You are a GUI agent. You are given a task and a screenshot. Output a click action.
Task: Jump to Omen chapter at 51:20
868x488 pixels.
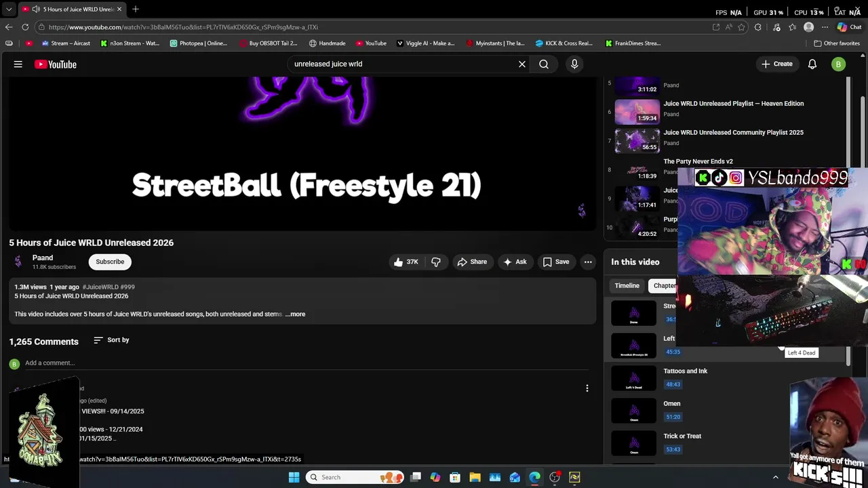coord(671,404)
